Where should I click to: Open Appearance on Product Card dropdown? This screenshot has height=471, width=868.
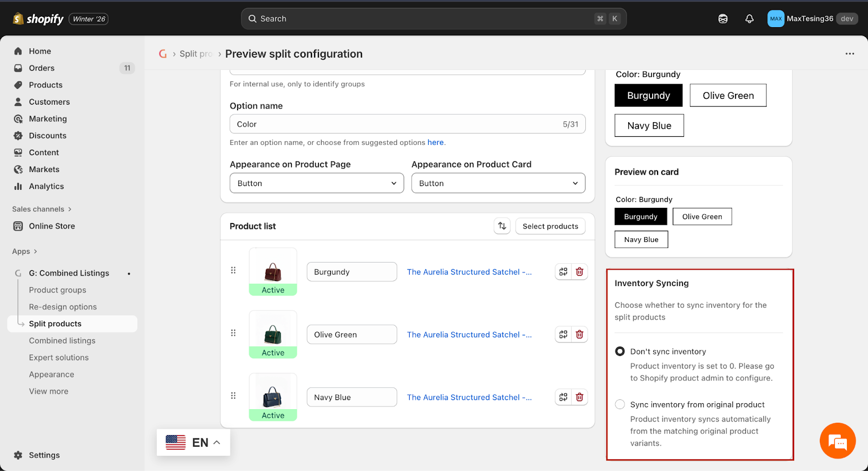coord(498,183)
